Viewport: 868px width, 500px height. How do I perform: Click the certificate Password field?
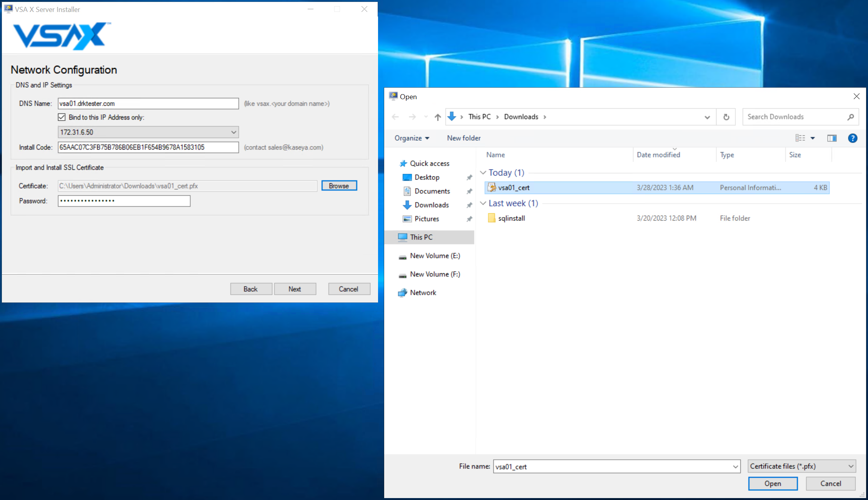pos(124,201)
